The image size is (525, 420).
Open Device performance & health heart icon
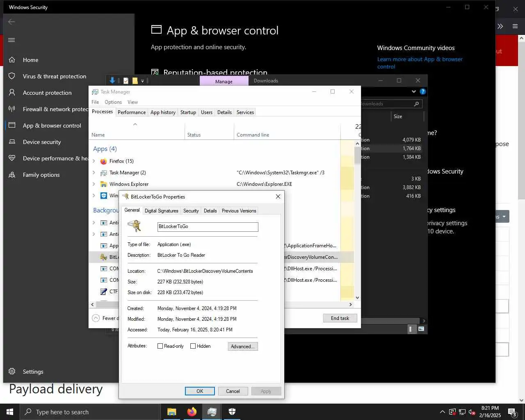click(x=12, y=158)
